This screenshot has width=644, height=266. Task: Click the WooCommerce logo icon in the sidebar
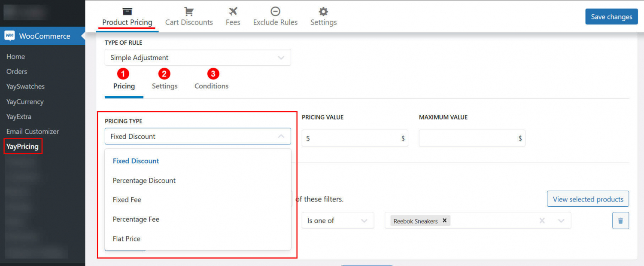point(9,36)
